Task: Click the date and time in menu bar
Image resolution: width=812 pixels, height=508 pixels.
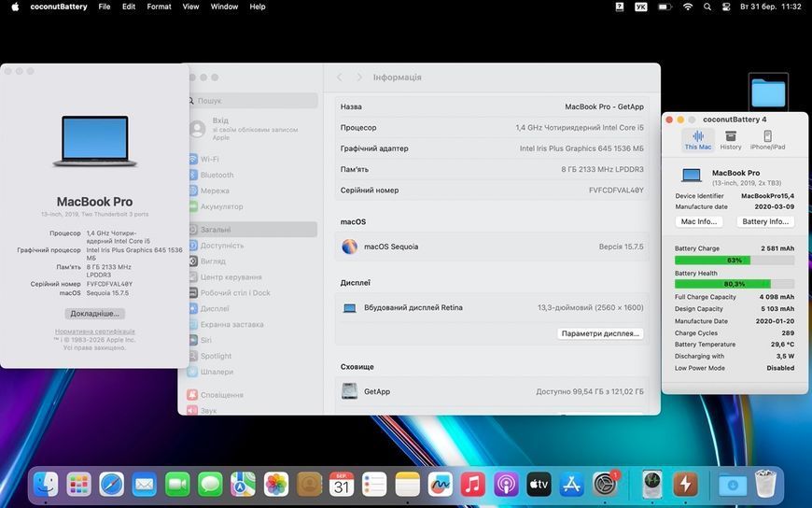Action: click(771, 7)
